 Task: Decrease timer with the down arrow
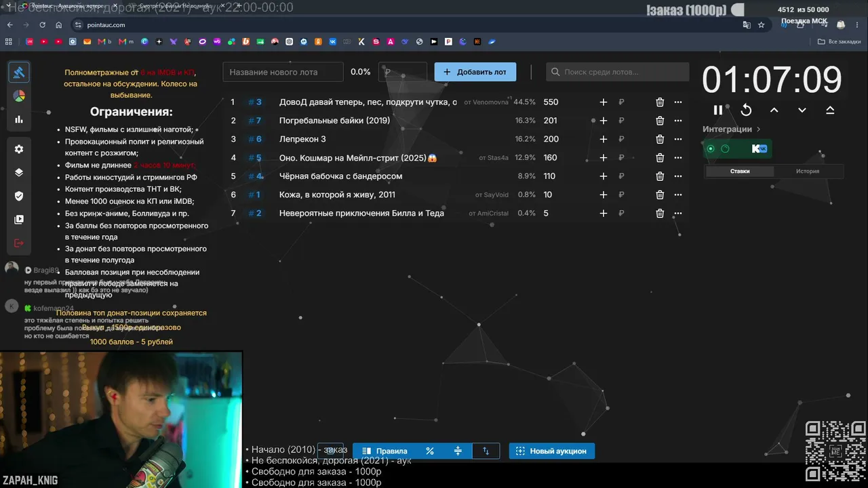pyautogui.click(x=802, y=110)
